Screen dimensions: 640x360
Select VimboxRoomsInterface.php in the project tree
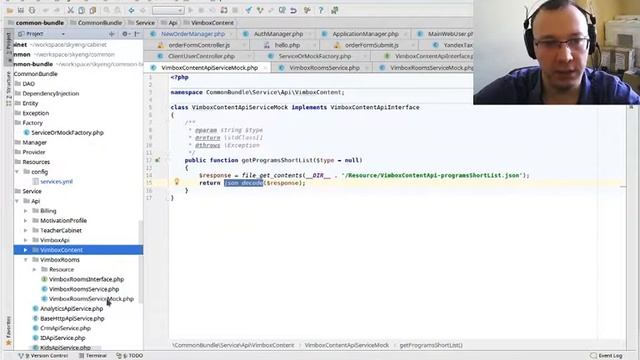(x=86, y=279)
